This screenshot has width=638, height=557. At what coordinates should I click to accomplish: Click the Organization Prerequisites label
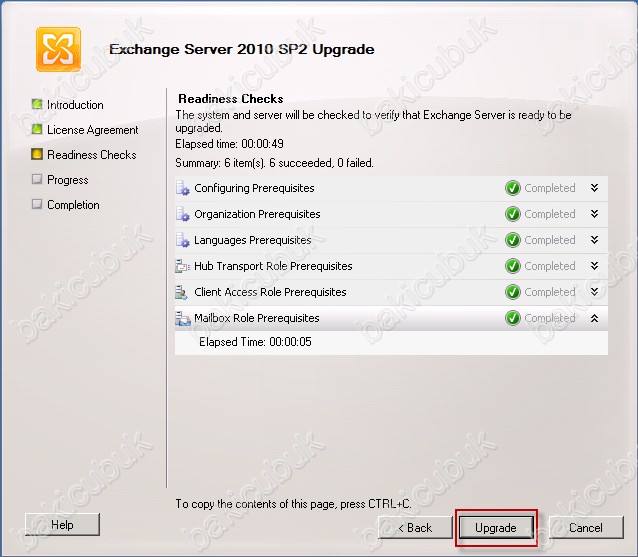(x=257, y=214)
